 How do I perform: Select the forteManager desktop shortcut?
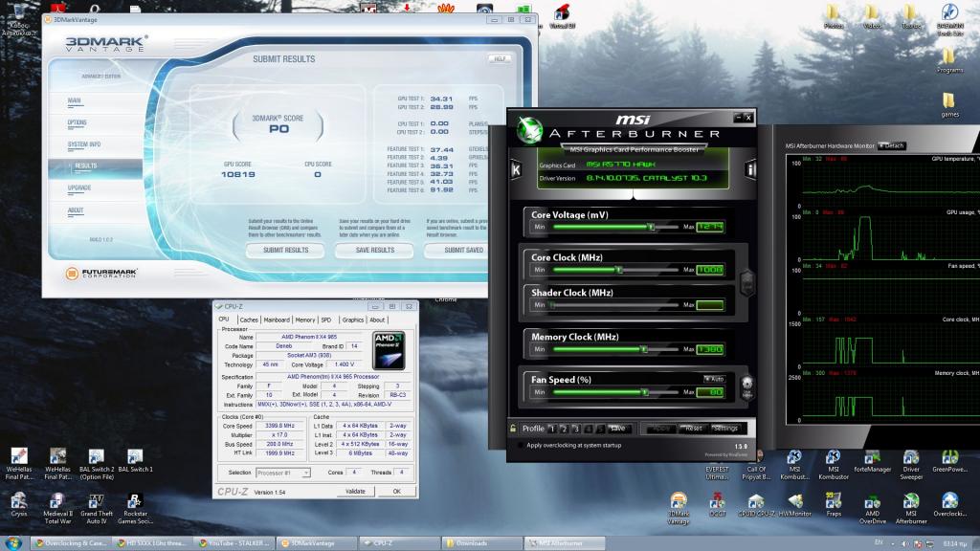[x=873, y=460]
